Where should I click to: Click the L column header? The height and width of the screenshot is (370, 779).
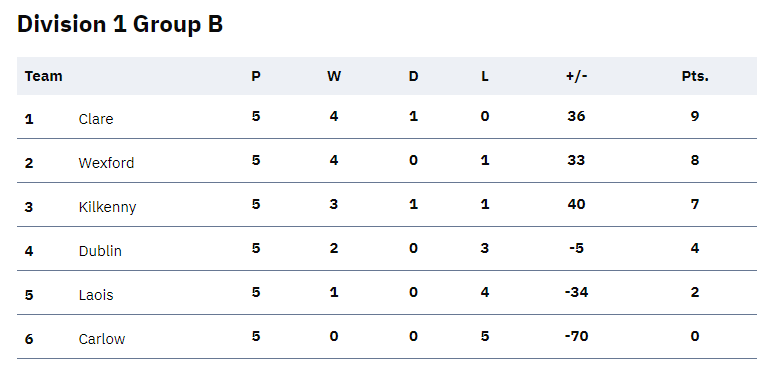tap(485, 76)
